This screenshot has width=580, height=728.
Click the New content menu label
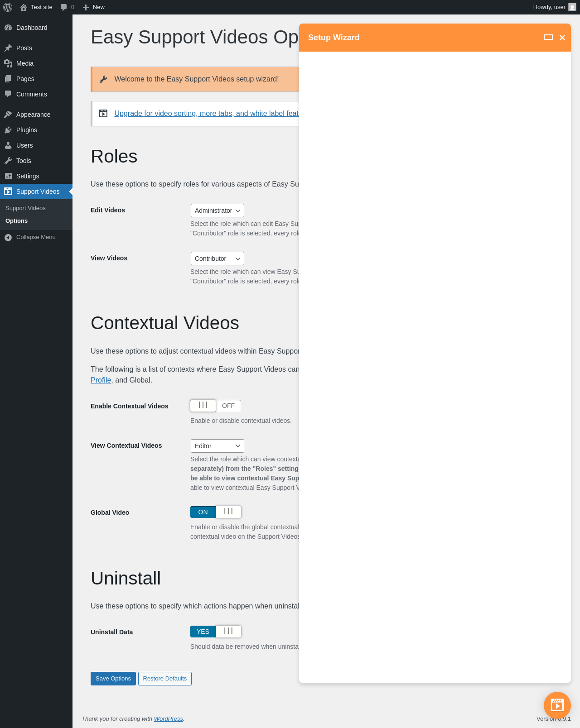point(99,7)
